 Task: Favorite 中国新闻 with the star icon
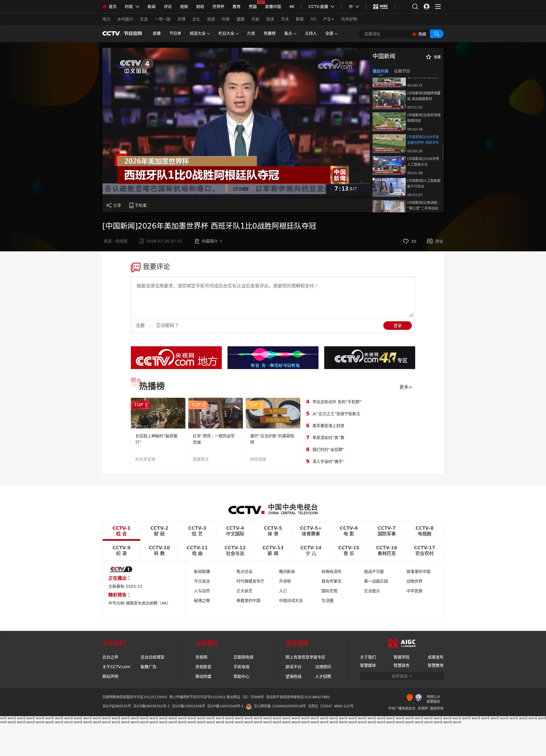click(428, 57)
